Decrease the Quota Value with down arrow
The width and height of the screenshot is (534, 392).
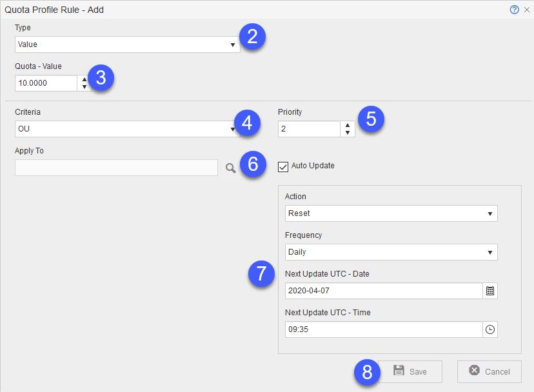pos(84,87)
